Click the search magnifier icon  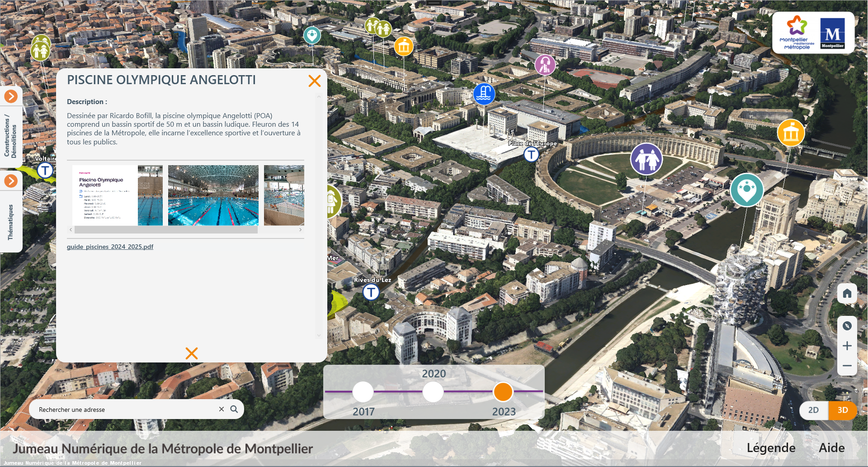click(234, 409)
